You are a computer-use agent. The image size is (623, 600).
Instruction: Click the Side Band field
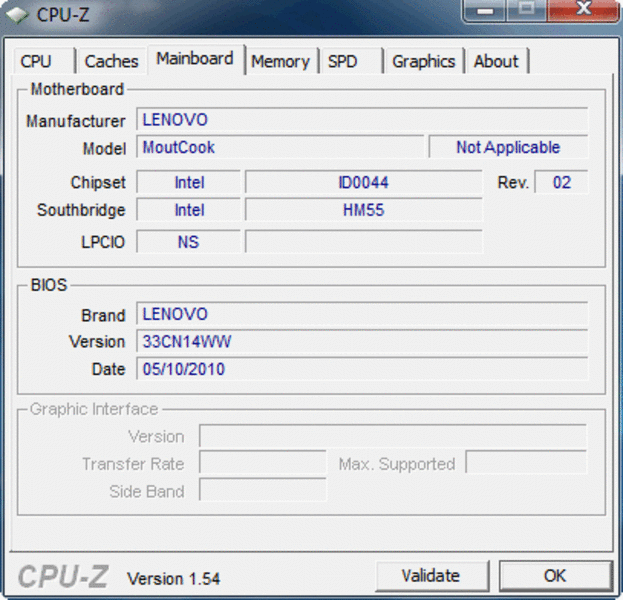(x=263, y=490)
